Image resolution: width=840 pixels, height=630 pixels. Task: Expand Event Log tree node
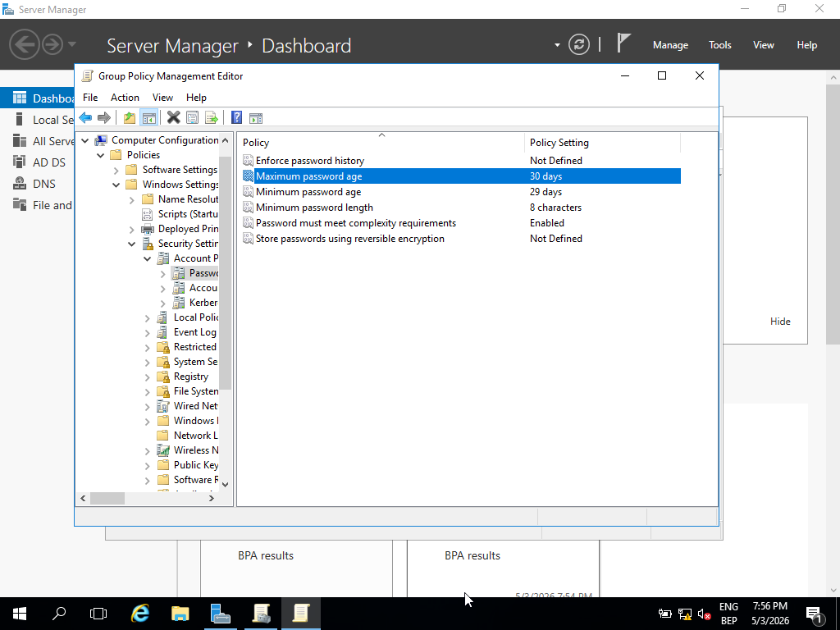[148, 333]
